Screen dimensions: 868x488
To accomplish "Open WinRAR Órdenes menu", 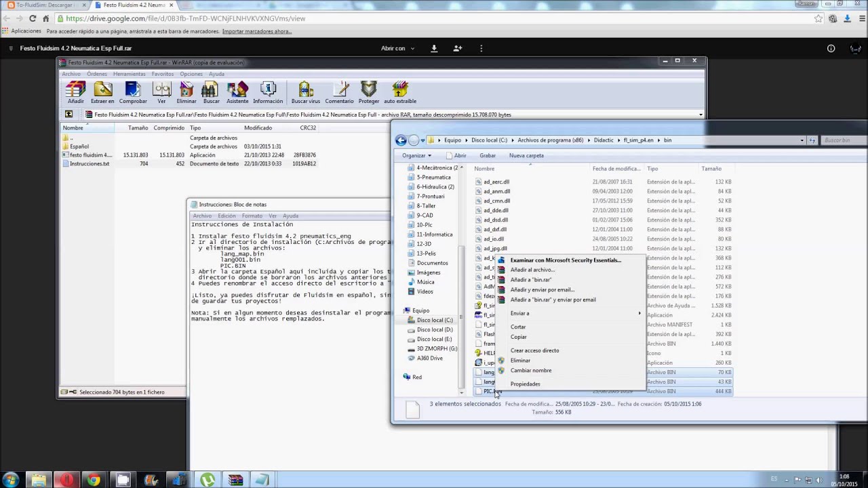I will (x=97, y=74).
